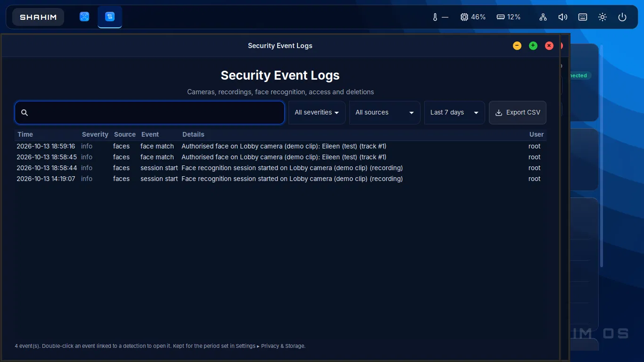Sort by the Time column header

point(25,134)
